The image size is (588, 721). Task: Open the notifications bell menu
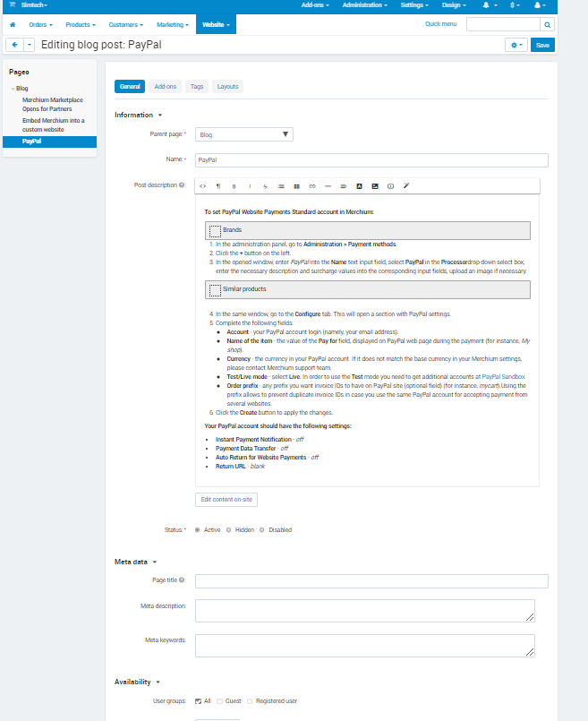pyautogui.click(x=490, y=5)
